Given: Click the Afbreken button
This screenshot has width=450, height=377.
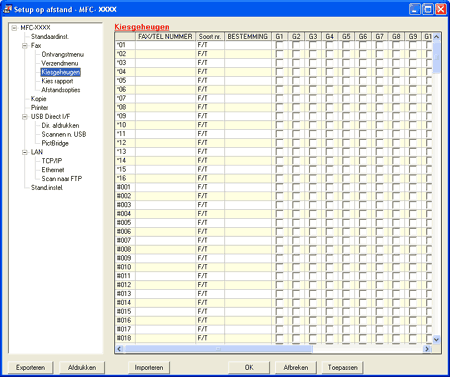Looking at the screenshot, I should click(x=296, y=368).
